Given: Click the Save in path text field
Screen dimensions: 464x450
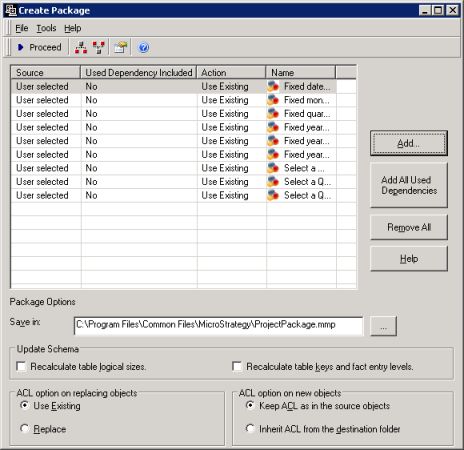Looking at the screenshot, I should coord(218,325).
